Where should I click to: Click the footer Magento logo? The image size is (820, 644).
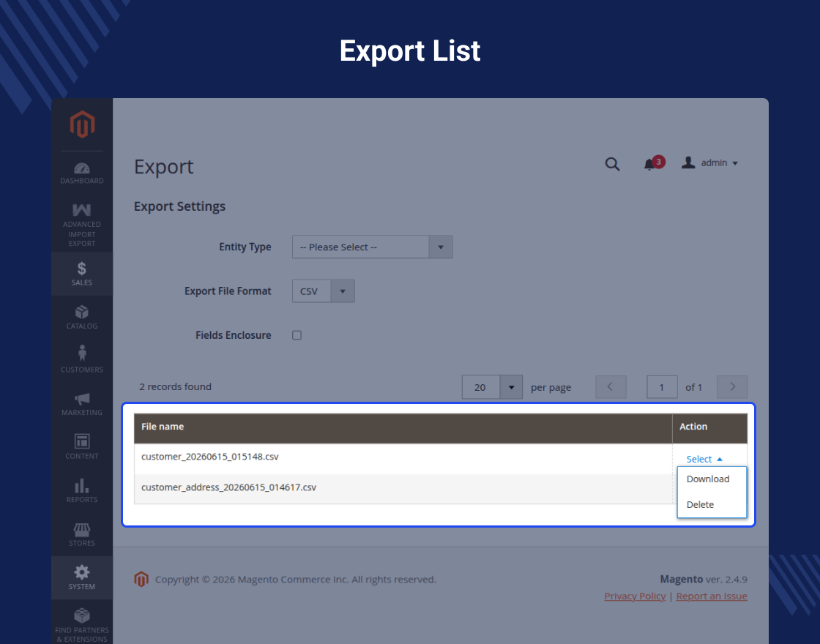pos(141,579)
